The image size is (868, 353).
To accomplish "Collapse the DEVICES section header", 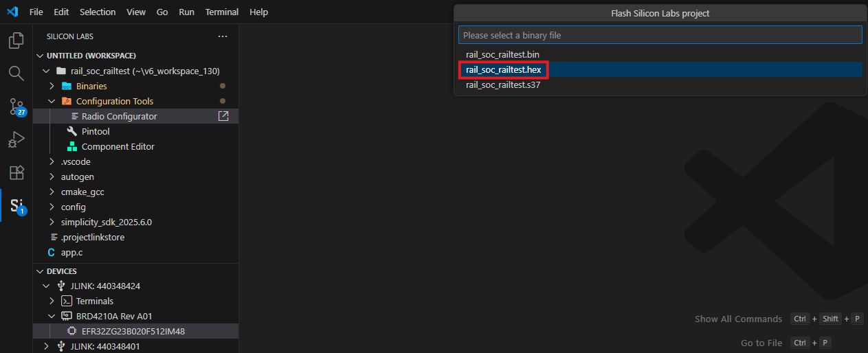I will tap(40, 271).
